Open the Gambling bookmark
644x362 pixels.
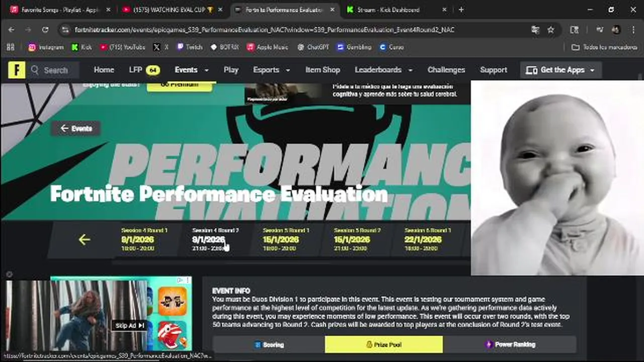click(x=354, y=47)
